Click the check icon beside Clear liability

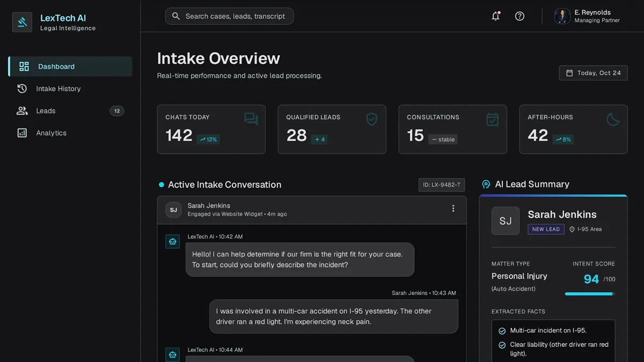click(502, 345)
